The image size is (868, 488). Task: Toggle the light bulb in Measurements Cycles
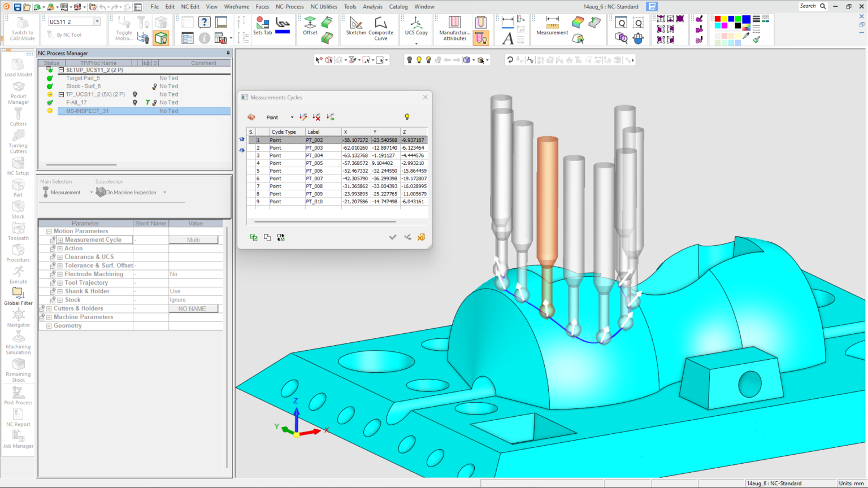pyautogui.click(x=407, y=117)
